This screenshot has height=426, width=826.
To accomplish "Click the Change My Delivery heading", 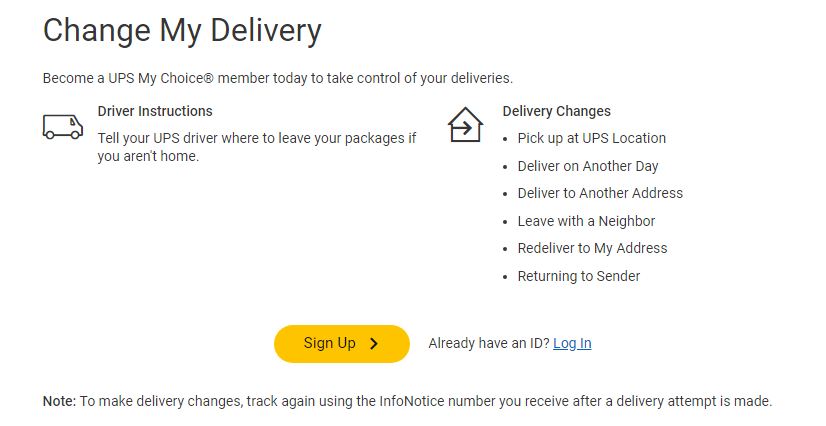I will (x=182, y=30).
